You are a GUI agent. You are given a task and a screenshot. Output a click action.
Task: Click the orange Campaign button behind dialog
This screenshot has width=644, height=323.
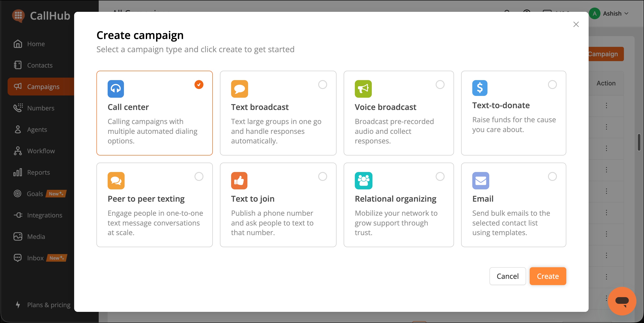coord(606,54)
